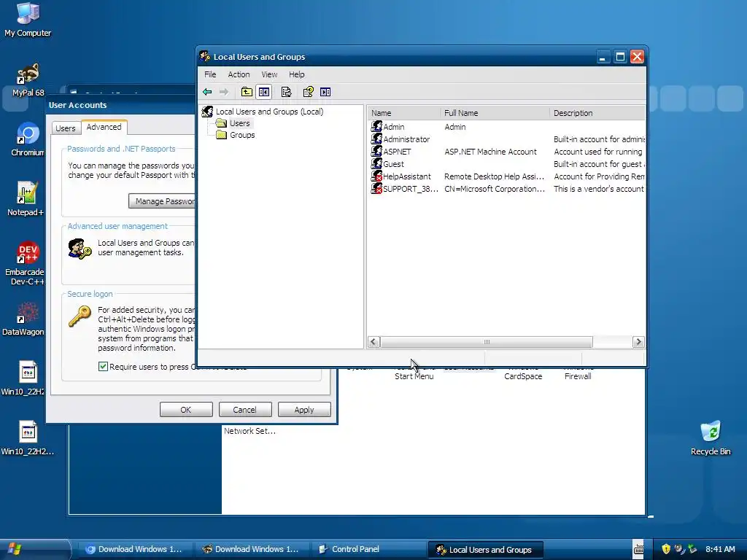
Task: Sort by the Description column header
Action: pos(597,113)
